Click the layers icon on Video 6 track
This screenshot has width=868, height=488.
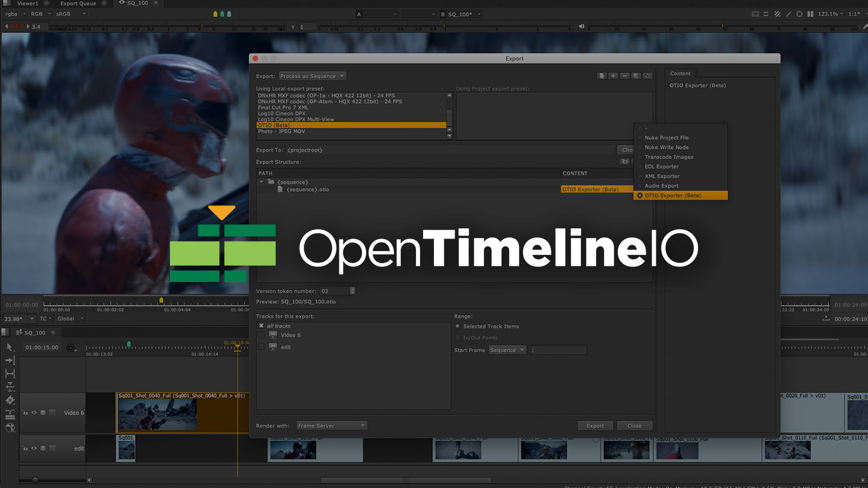coord(43,413)
